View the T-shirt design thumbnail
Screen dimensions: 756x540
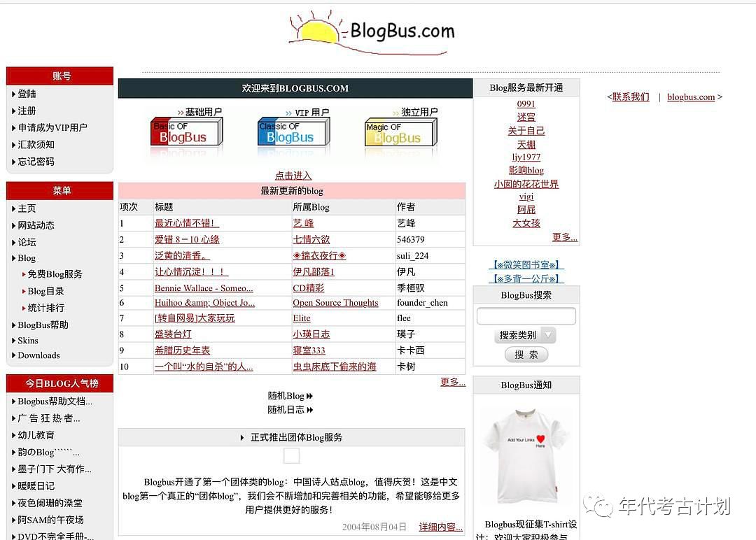[526, 456]
